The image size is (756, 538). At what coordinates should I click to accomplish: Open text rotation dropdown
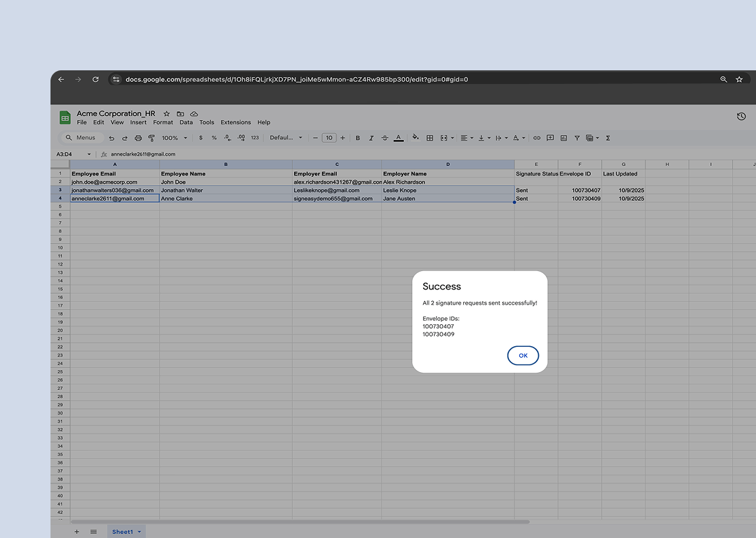click(519, 138)
